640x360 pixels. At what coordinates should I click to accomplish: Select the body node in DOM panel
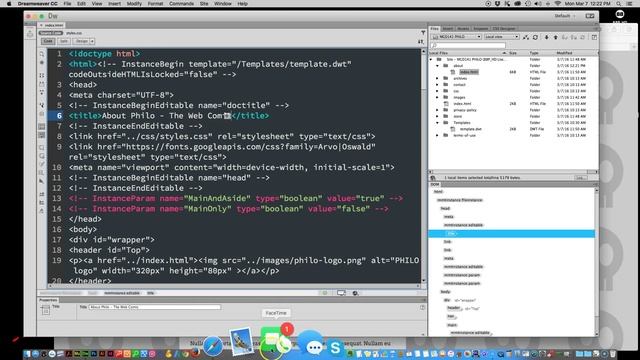pyautogui.click(x=445, y=292)
